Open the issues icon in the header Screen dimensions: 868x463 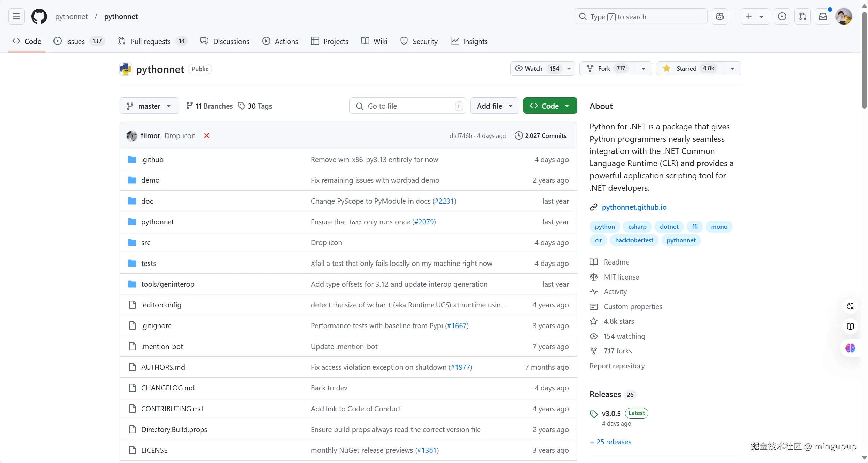[782, 16]
